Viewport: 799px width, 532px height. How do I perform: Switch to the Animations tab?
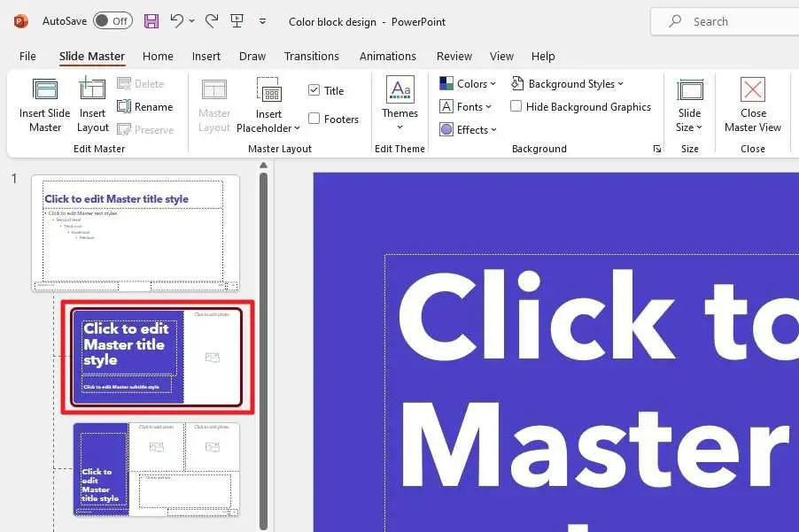[x=388, y=56]
